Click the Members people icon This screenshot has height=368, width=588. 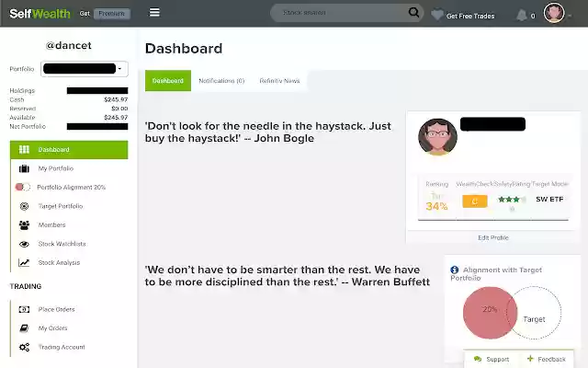(x=24, y=224)
